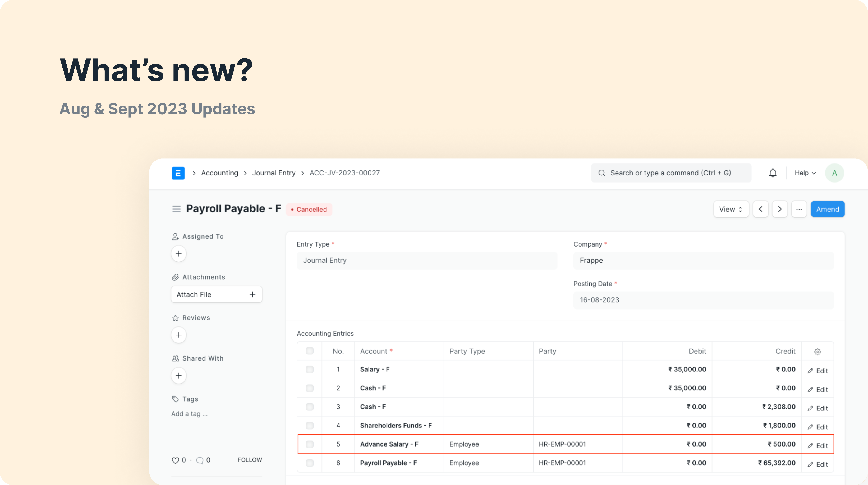Image resolution: width=868 pixels, height=485 pixels.
Task: Open notifications via the bell icon
Action: [x=773, y=173]
